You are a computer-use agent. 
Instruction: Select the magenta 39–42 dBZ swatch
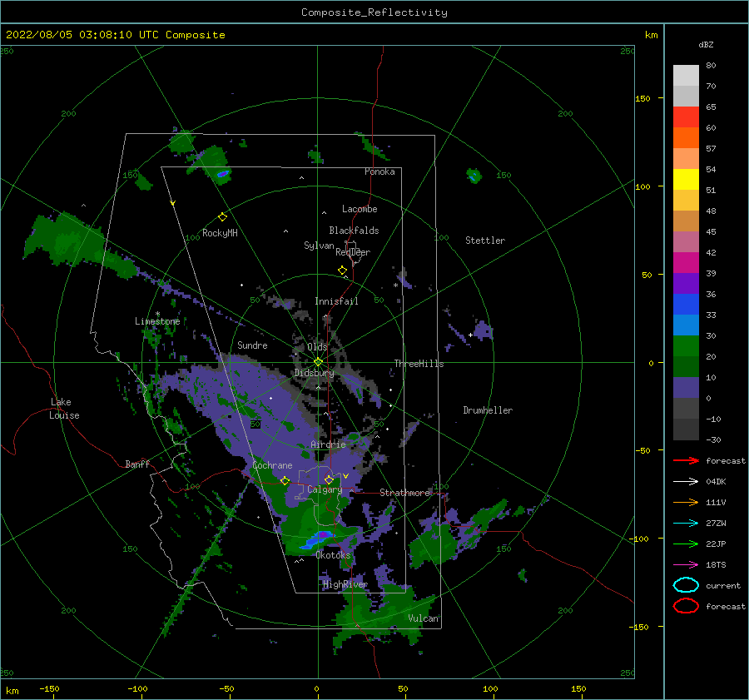coord(686,263)
